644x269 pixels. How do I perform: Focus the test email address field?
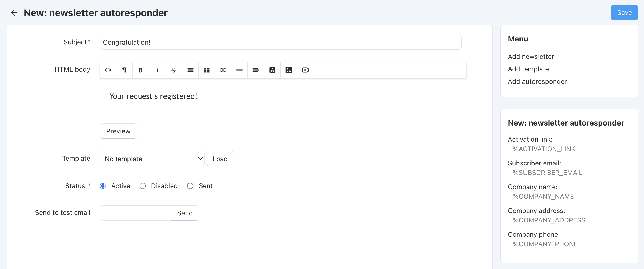(x=135, y=213)
